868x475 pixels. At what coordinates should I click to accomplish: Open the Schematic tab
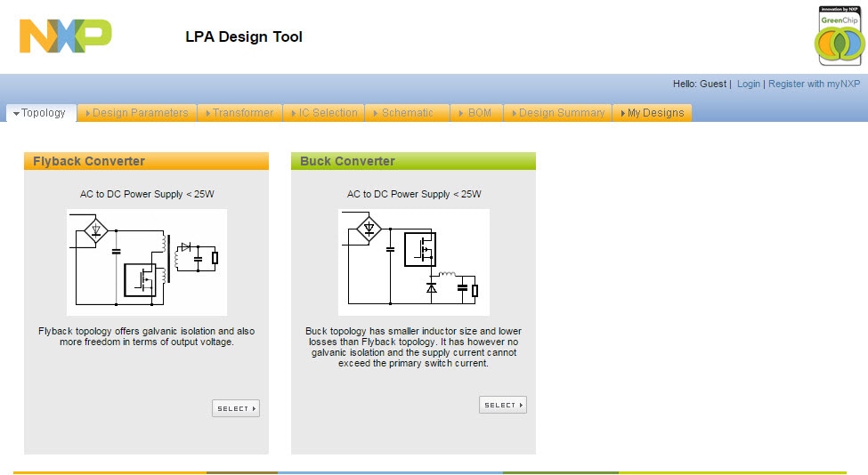pyautogui.click(x=406, y=113)
